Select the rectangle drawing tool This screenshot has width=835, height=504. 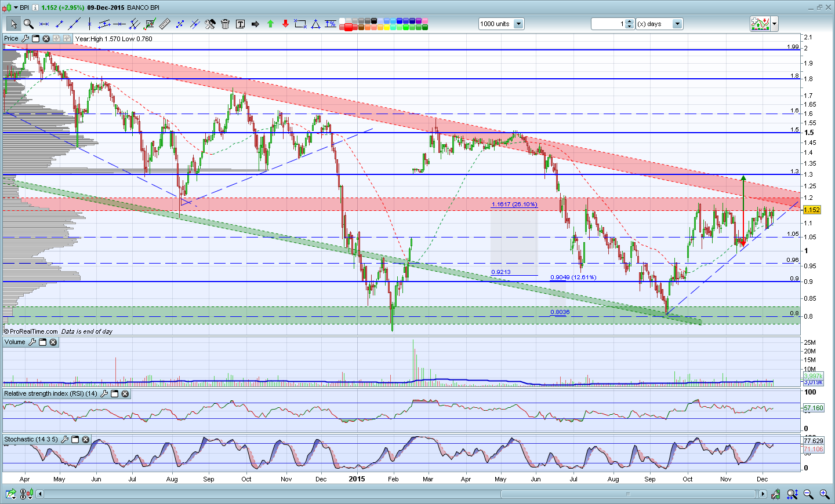coord(300,24)
